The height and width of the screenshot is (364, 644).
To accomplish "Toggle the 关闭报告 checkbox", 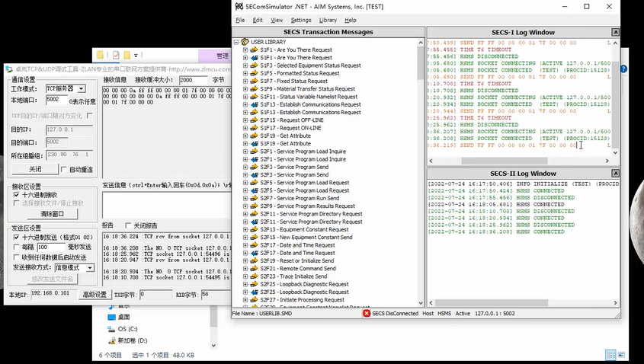I will point(128,225).
